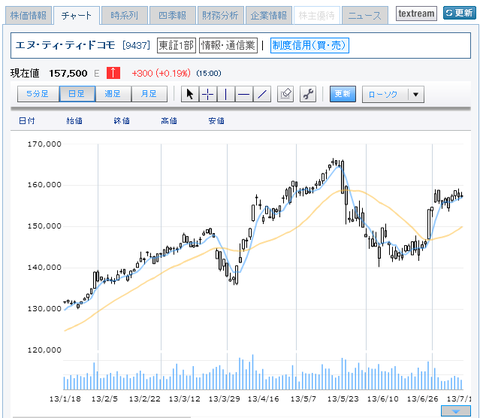The height and width of the screenshot is (418, 480).
Task: Open the 株主優待 tab
Action: (317, 15)
